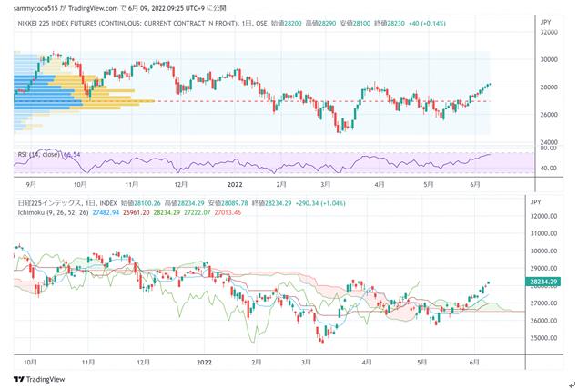Click the 2022 label on Ichimoku chart time axis

205,363
